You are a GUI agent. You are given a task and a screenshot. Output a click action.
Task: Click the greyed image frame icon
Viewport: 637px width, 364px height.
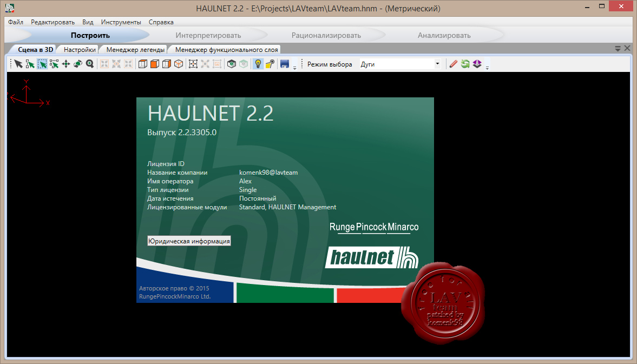[218, 64]
